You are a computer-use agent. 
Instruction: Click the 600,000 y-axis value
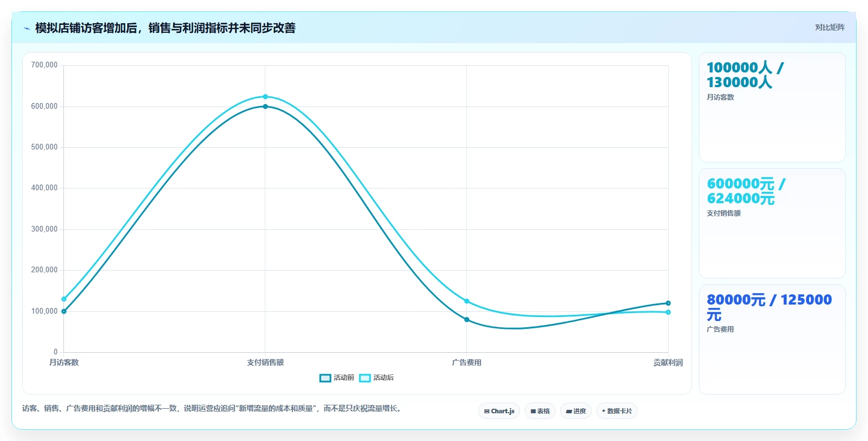[x=44, y=106]
